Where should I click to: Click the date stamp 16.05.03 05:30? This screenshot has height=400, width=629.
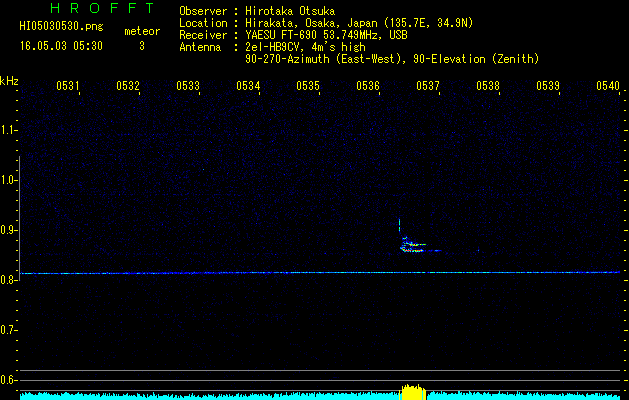(61, 46)
